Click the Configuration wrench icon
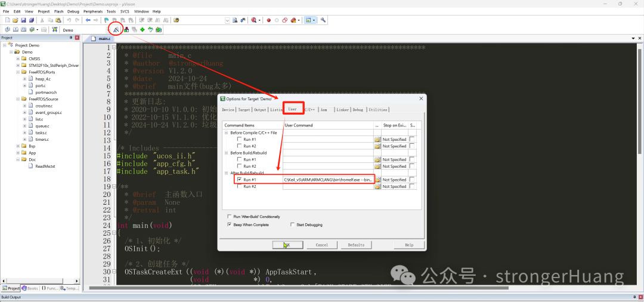 click(323, 20)
